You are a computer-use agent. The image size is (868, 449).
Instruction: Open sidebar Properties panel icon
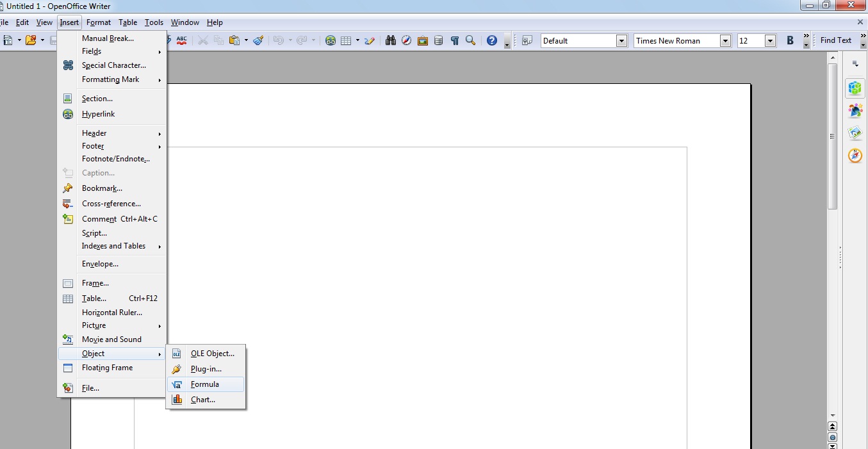pyautogui.click(x=855, y=89)
